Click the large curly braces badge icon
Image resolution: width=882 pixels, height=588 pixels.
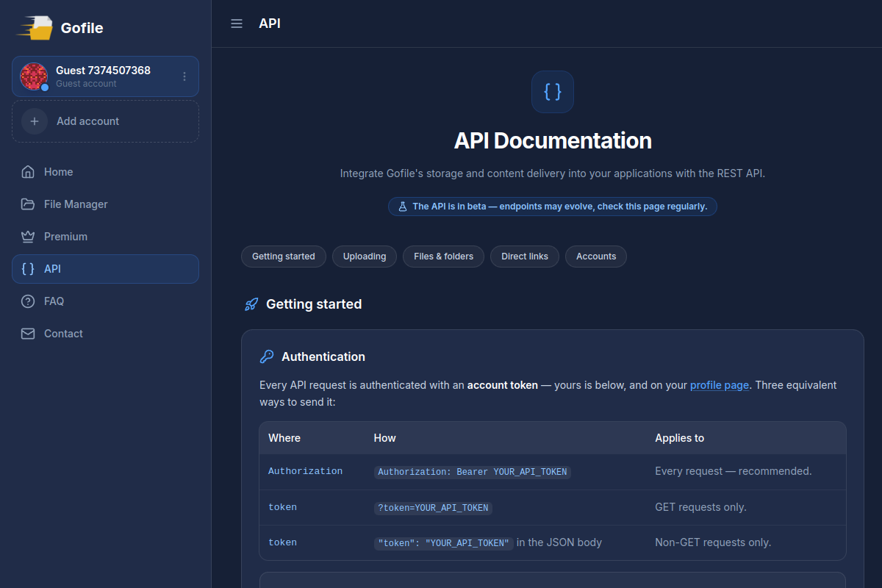point(553,92)
